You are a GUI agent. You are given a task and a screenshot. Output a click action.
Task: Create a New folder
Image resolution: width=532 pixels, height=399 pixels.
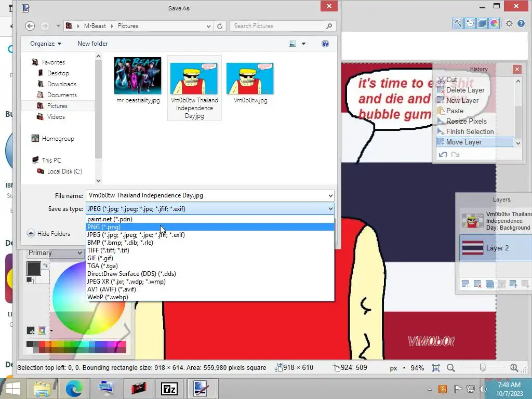tap(92, 44)
